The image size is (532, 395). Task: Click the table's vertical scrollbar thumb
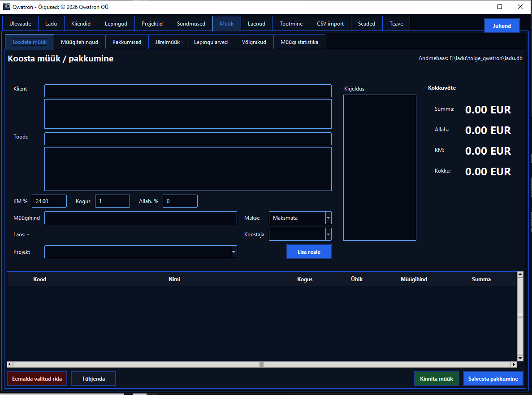click(520, 316)
